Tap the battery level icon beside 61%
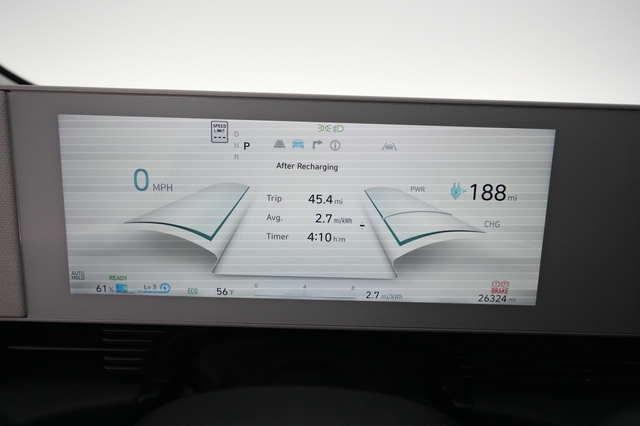Viewport: 640px width, 426px height. pos(124,288)
